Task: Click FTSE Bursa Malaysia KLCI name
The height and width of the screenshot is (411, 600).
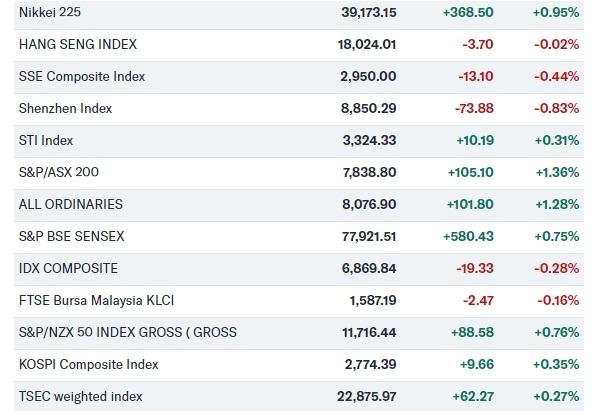Action: pyautogui.click(x=96, y=300)
